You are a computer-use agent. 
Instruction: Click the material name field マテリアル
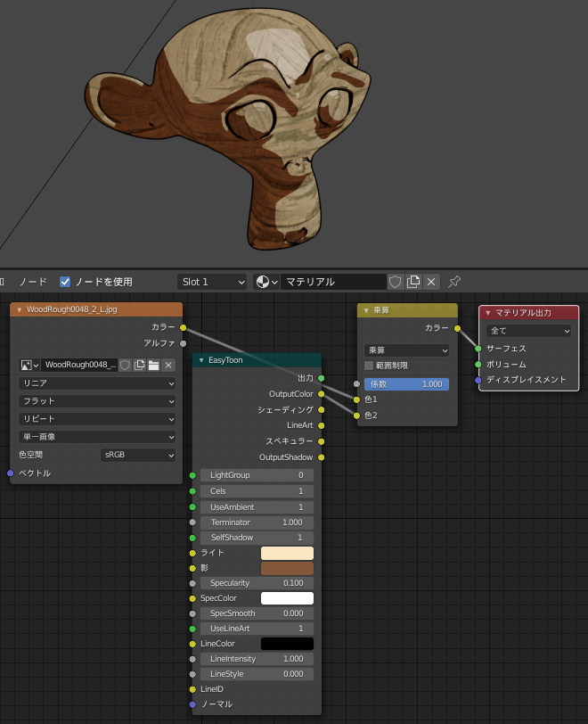(333, 282)
